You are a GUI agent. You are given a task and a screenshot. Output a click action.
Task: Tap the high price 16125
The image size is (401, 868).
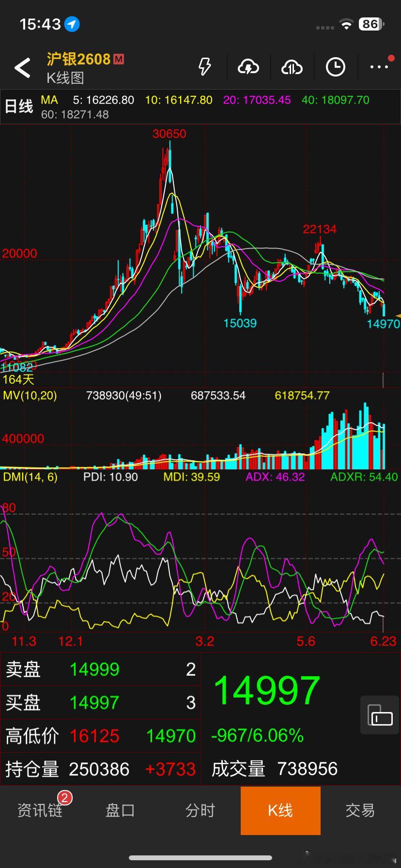point(94,736)
